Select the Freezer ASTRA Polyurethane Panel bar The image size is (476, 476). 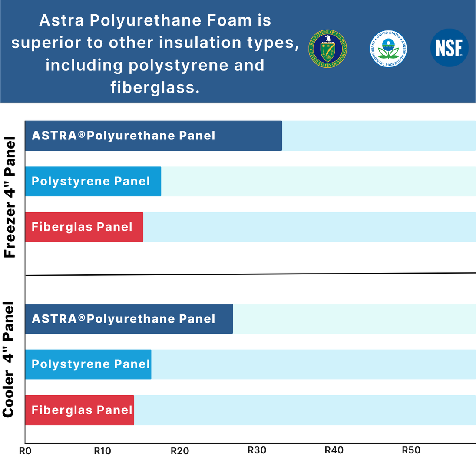153,136
